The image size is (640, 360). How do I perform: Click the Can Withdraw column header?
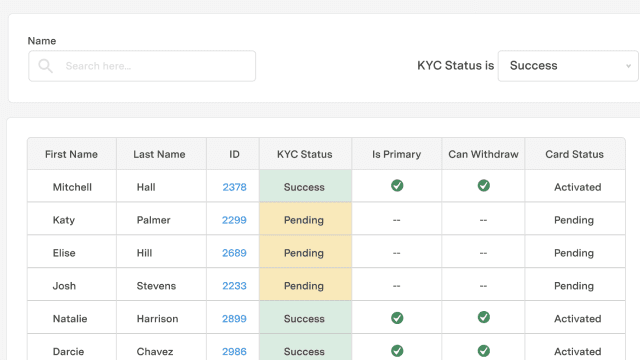(x=484, y=154)
